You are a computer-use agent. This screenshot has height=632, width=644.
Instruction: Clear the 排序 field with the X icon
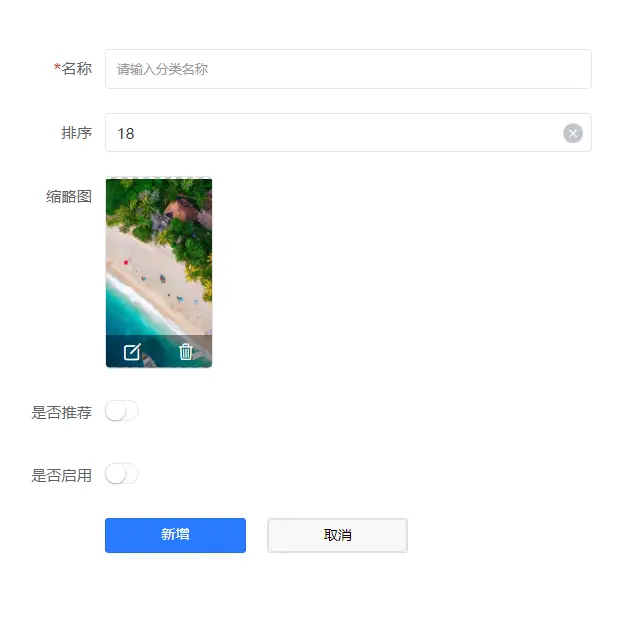coord(573,133)
